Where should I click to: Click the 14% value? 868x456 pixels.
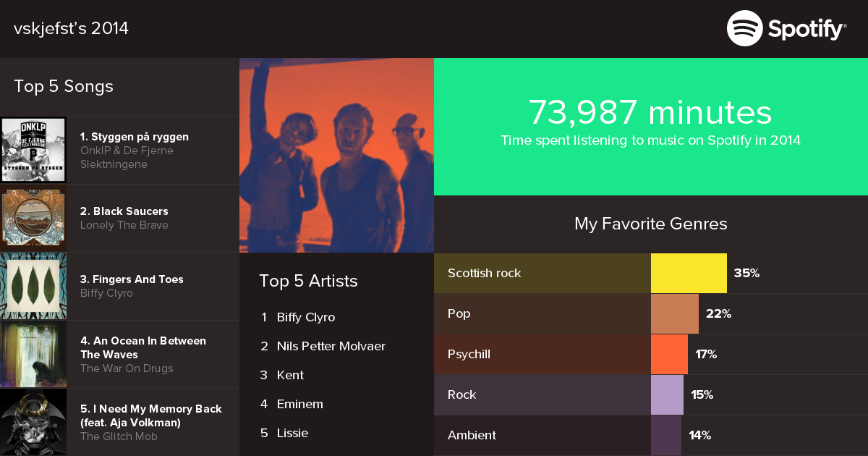[x=699, y=435]
